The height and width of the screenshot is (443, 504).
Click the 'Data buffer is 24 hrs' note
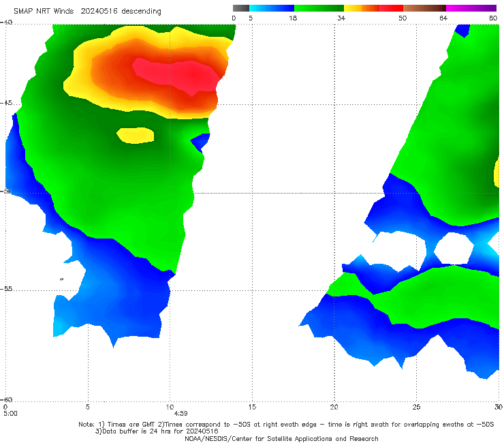(x=157, y=431)
